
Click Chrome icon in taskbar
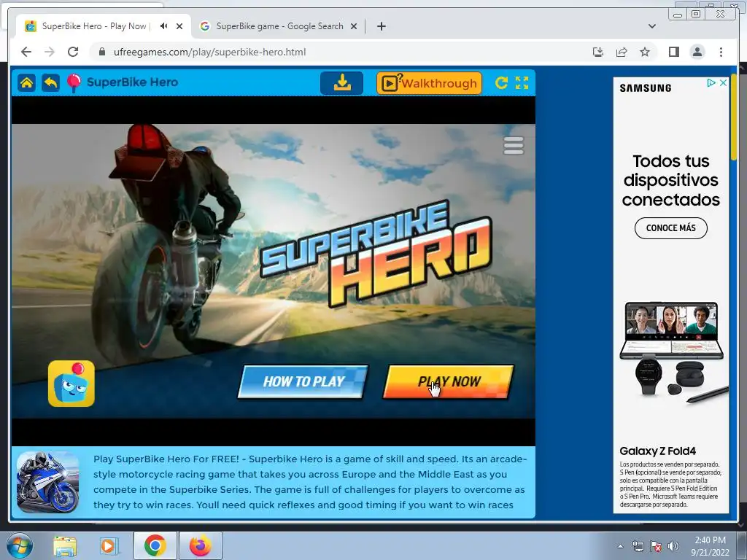[x=155, y=545]
